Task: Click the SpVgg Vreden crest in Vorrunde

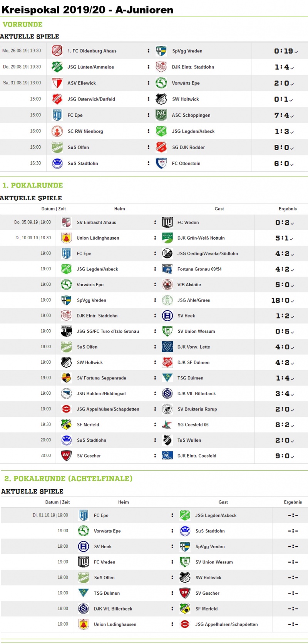Action: pos(161,51)
